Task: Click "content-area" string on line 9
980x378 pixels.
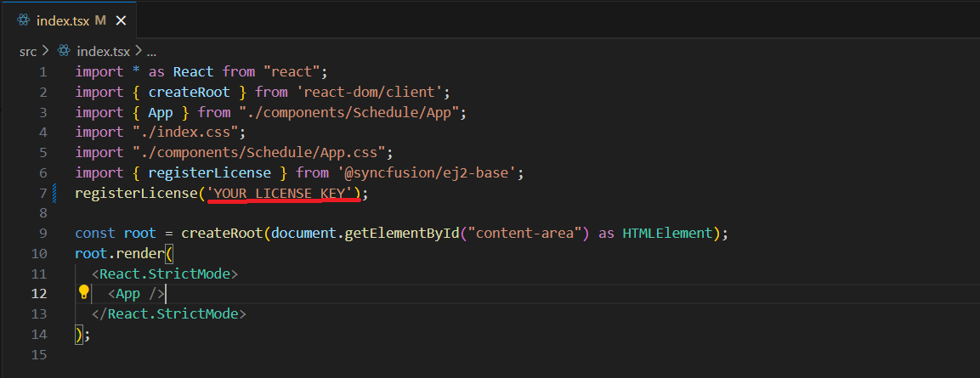Action: [525, 233]
